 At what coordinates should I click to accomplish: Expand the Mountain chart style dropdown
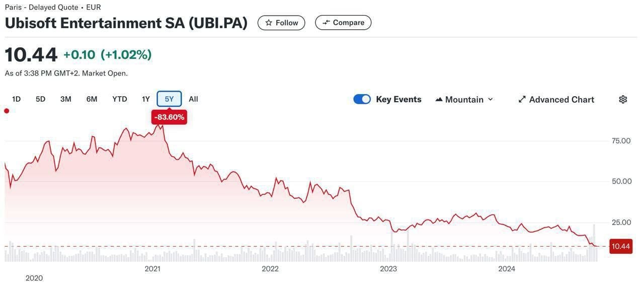pyautogui.click(x=464, y=99)
